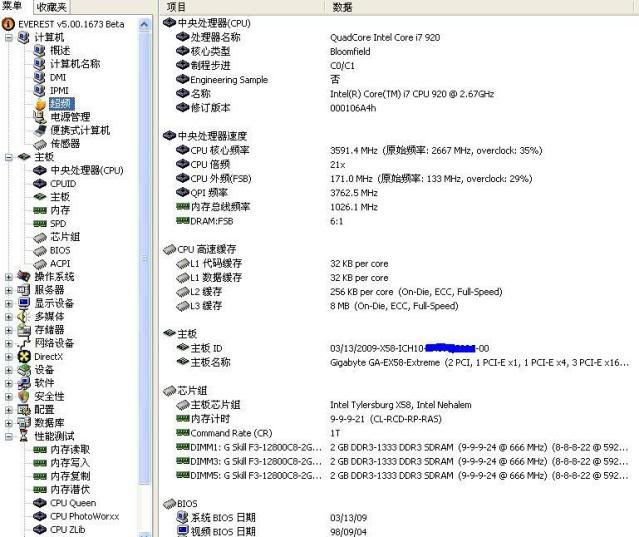Click the CPUID icon in the tree
Viewport: 639px width, 537px height.
[40, 184]
